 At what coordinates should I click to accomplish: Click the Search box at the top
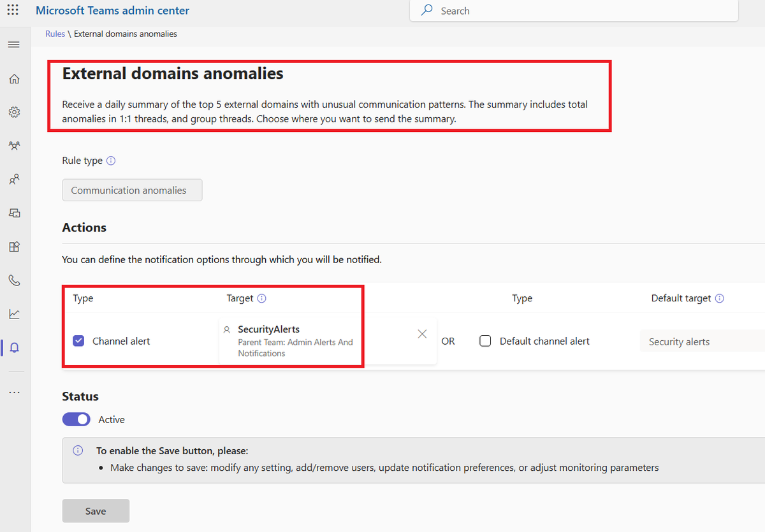[574, 11]
